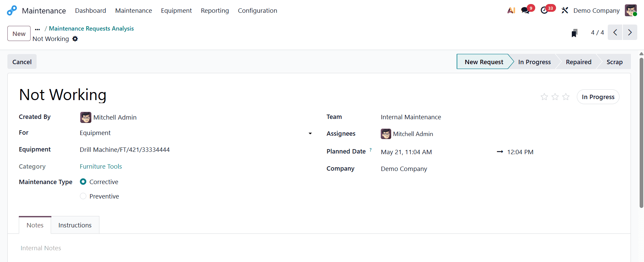
Task: Open the user avatar menu
Action: [631, 10]
